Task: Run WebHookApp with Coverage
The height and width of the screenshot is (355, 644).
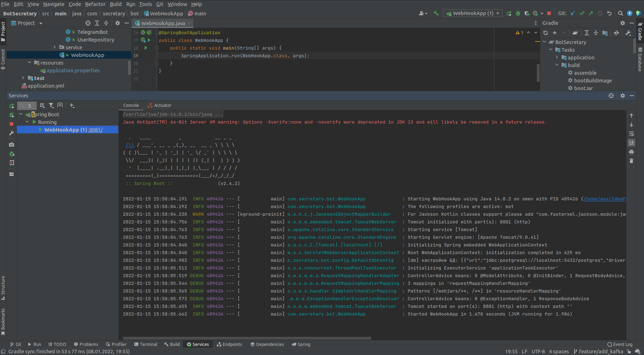Action: tap(527, 13)
